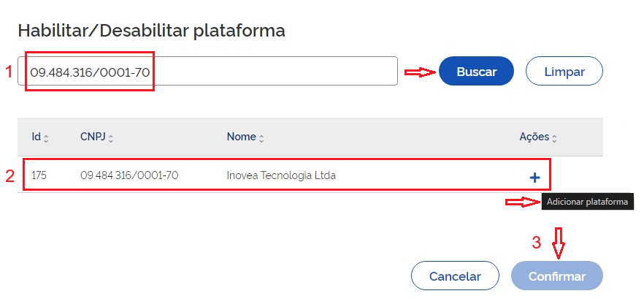Cancel the dialog with Cancelar
Viewport: 644px width, 307px height.
455,276
